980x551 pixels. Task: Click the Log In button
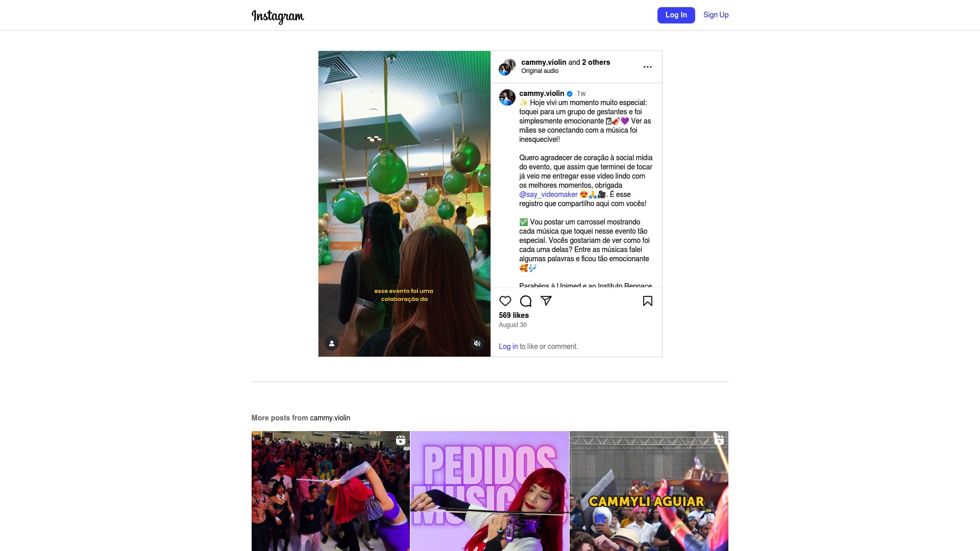point(676,15)
